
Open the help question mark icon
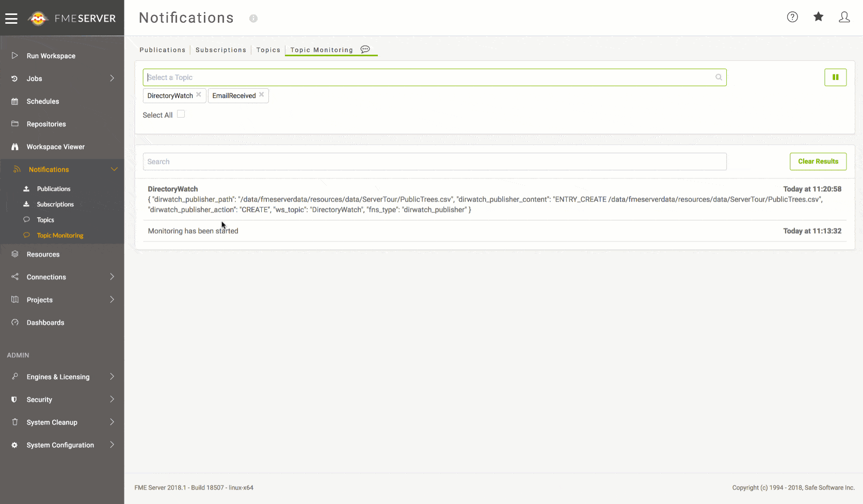792,17
